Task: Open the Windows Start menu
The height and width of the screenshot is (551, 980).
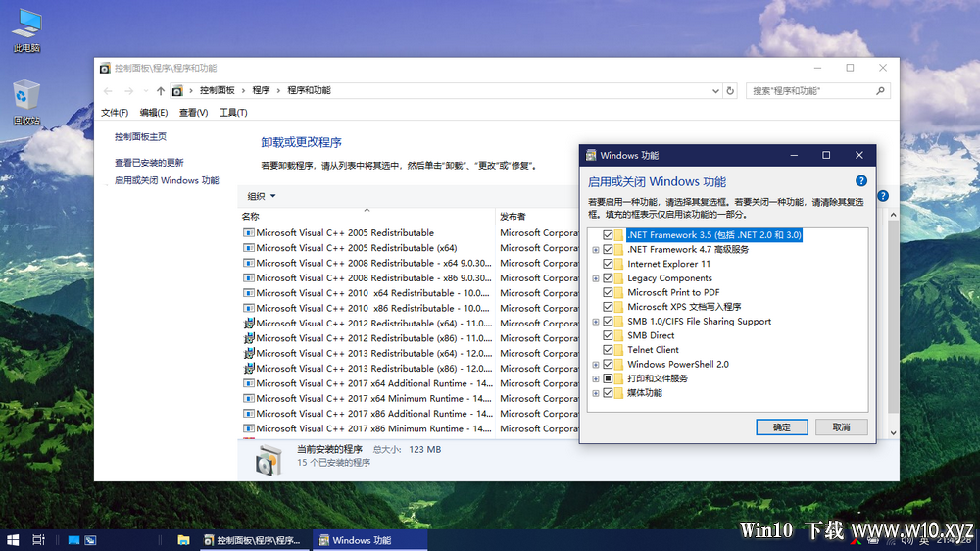Action: coord(13,540)
